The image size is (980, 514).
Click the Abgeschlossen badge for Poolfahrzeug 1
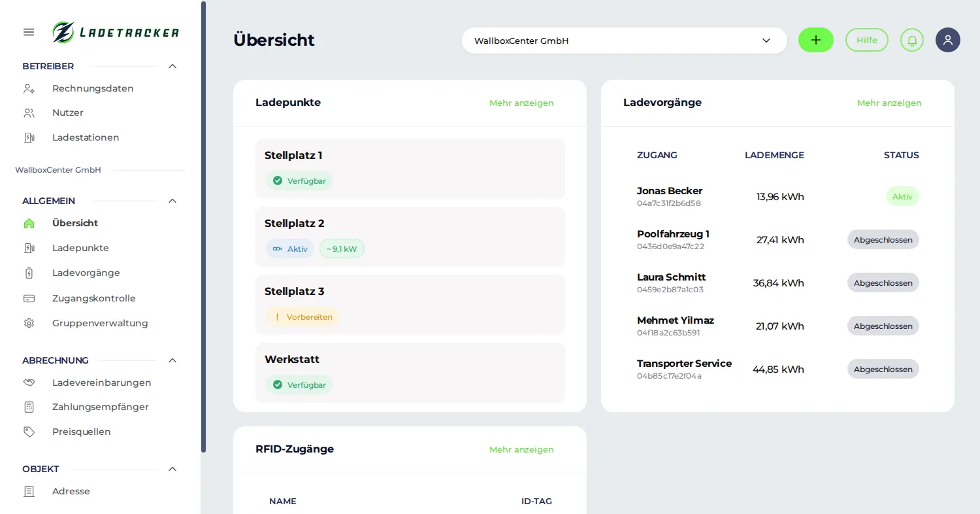[x=883, y=239]
